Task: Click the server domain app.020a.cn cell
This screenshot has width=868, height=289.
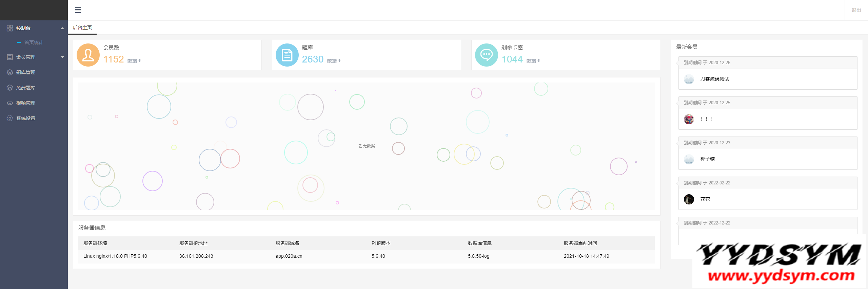Action: pos(289,256)
